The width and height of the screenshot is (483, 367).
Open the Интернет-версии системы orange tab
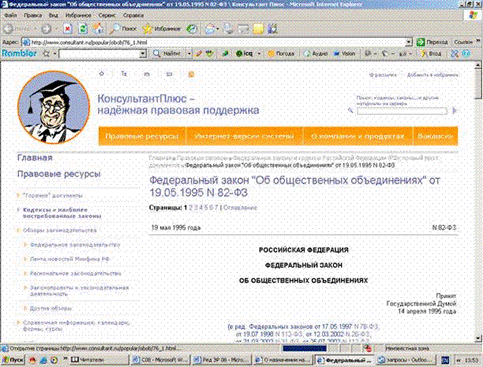(244, 136)
